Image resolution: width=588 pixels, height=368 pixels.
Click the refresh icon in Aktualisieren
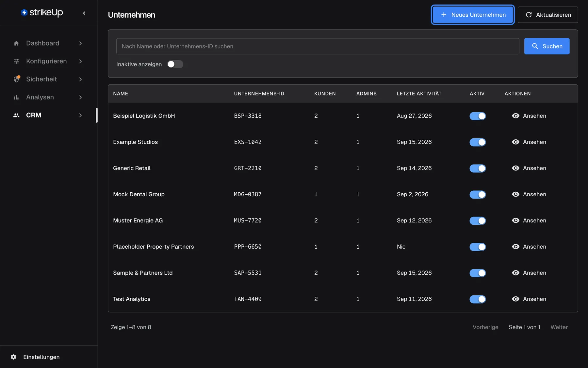tap(529, 15)
